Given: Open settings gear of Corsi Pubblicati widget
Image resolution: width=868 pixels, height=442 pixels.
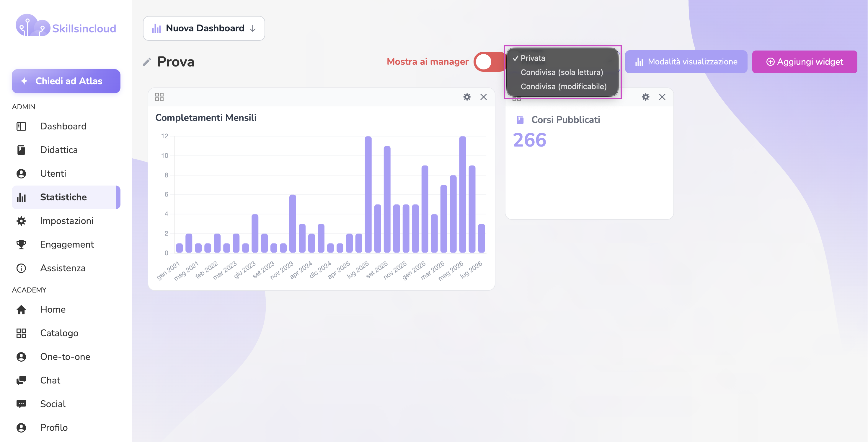Looking at the screenshot, I should click(x=645, y=97).
